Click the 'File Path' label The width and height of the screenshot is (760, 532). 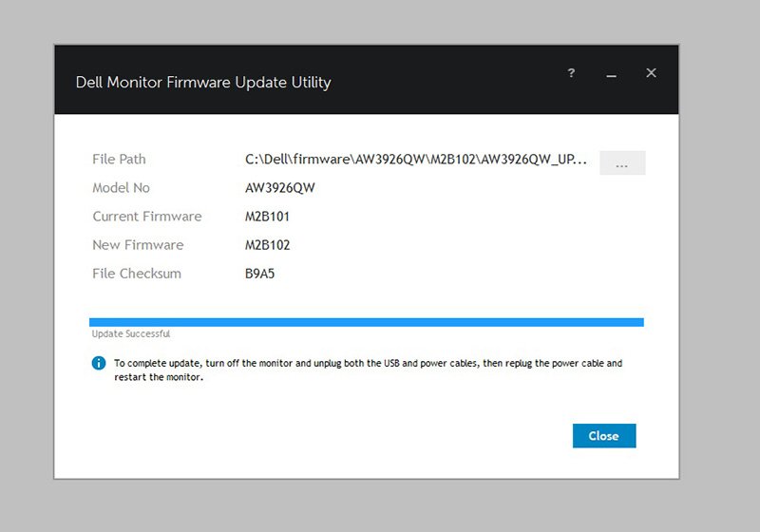coord(119,160)
